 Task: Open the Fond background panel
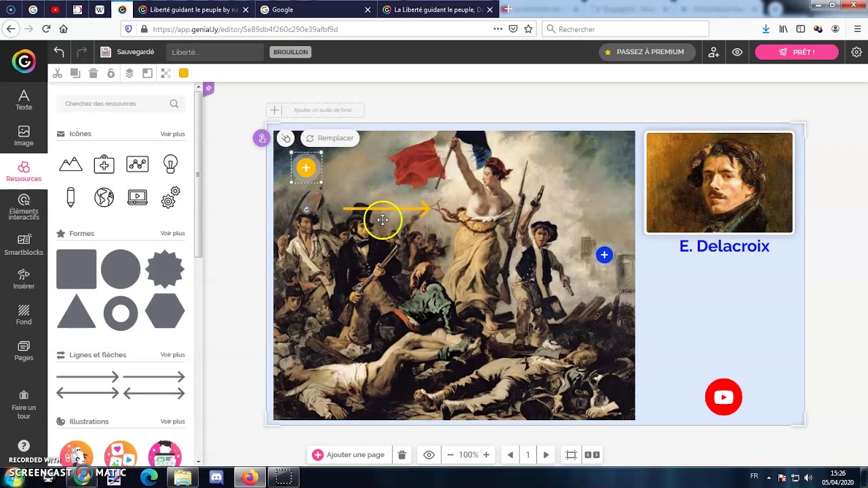(x=24, y=314)
